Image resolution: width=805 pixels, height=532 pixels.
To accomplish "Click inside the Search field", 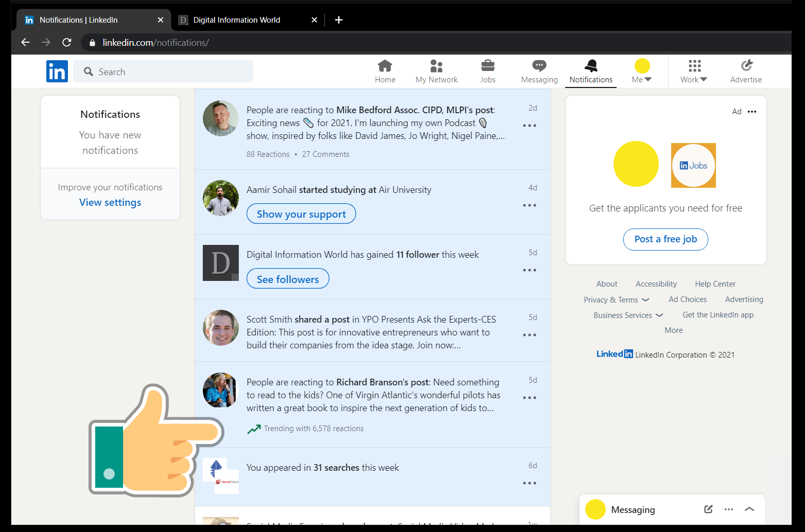I will [x=163, y=72].
